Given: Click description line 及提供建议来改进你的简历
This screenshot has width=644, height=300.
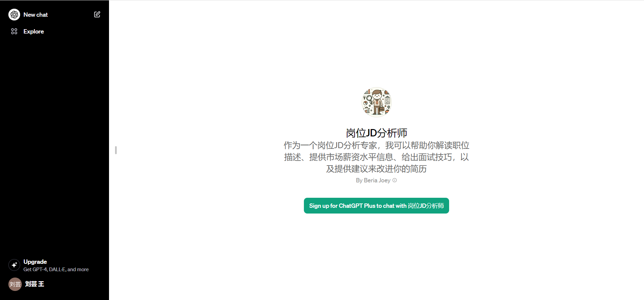Looking at the screenshot, I should tap(376, 169).
